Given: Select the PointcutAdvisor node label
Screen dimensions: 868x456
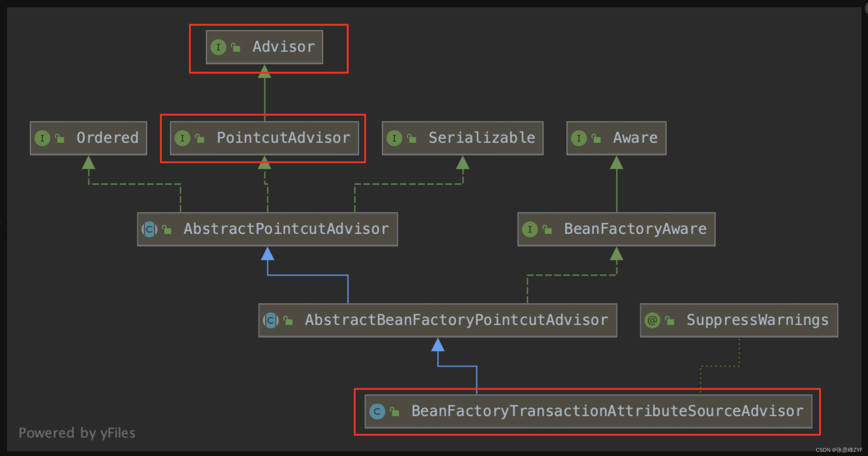Looking at the screenshot, I should tap(283, 137).
